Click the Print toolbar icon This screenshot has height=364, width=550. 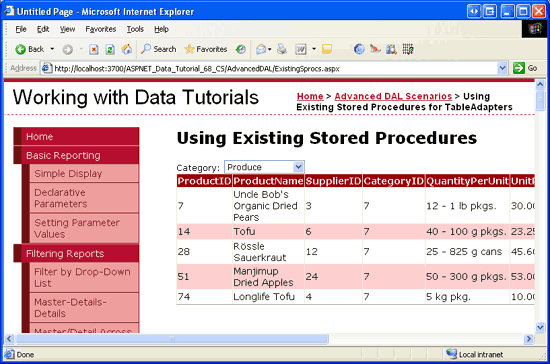[x=282, y=49]
